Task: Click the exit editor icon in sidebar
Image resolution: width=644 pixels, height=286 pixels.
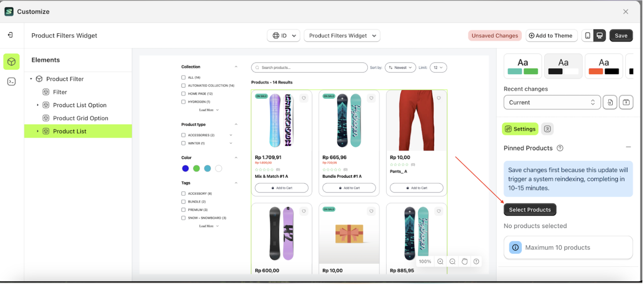Action: click(x=10, y=35)
